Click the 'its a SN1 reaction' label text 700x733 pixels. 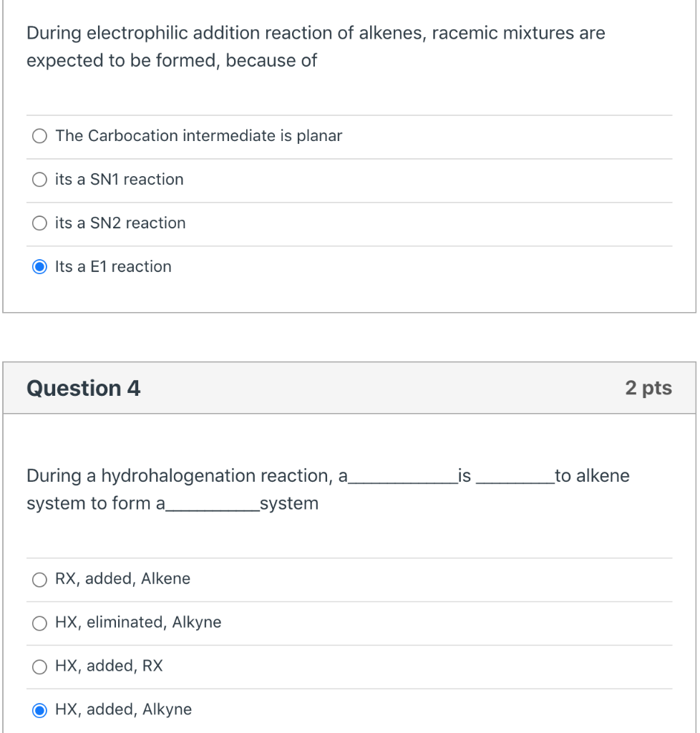119,180
